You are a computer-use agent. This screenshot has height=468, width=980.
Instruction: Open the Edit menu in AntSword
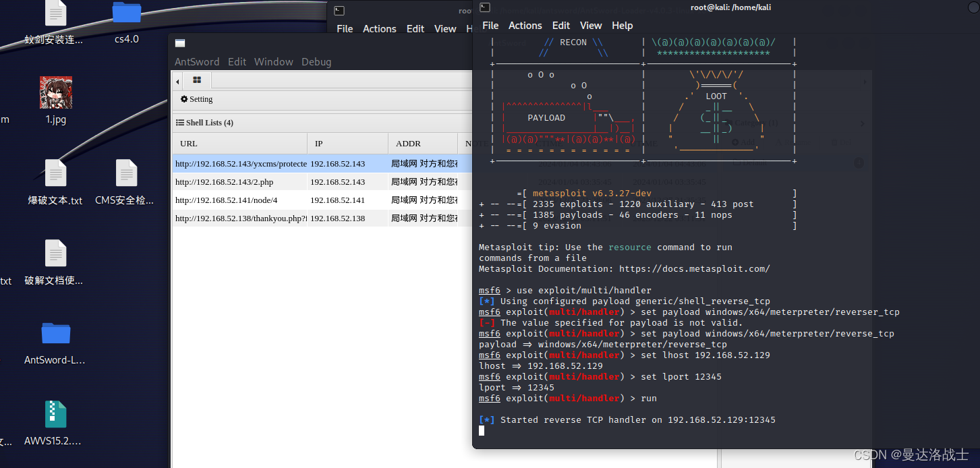click(x=237, y=61)
